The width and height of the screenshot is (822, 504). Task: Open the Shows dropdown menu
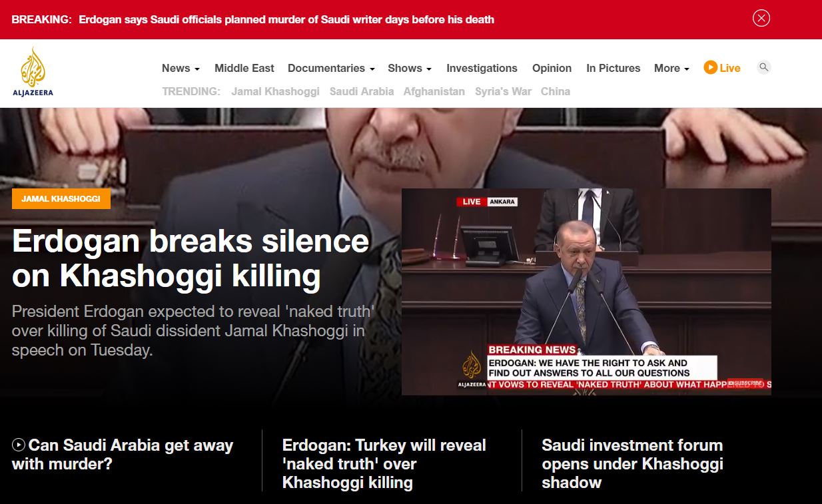[x=409, y=68]
